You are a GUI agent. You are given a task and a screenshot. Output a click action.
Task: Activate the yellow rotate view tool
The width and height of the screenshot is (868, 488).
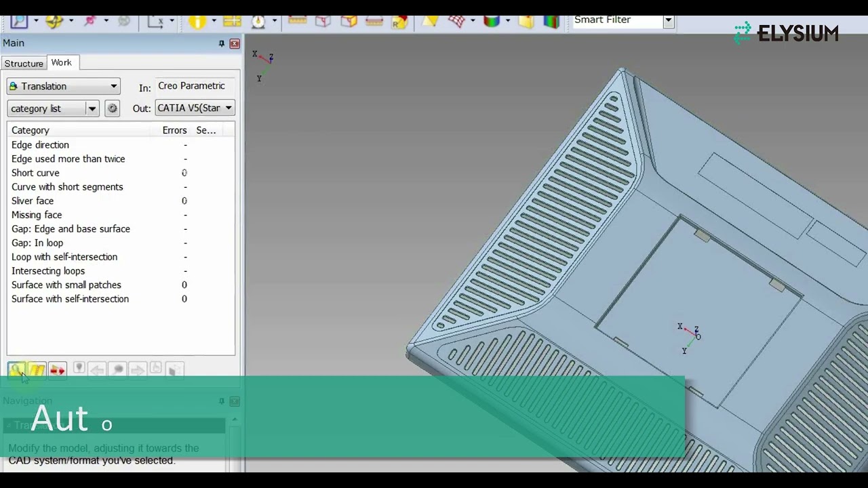click(54, 21)
